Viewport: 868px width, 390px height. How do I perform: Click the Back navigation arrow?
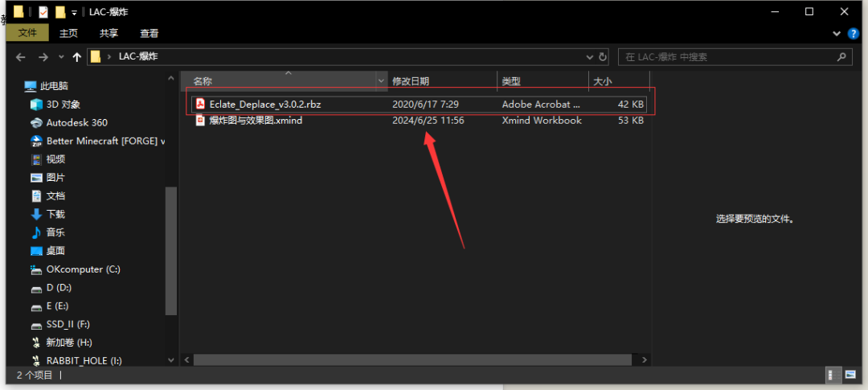coord(21,56)
